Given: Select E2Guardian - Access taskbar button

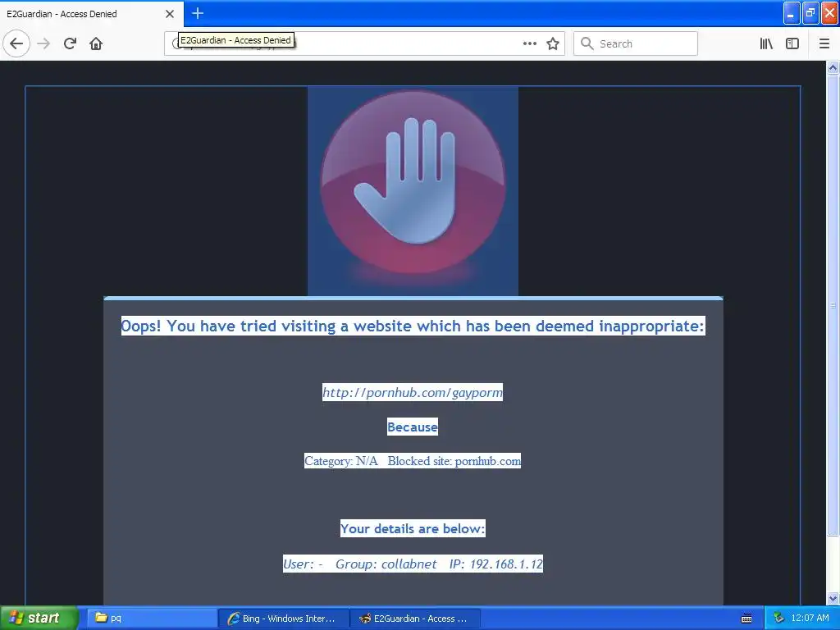Looking at the screenshot, I should pyautogui.click(x=415, y=619).
